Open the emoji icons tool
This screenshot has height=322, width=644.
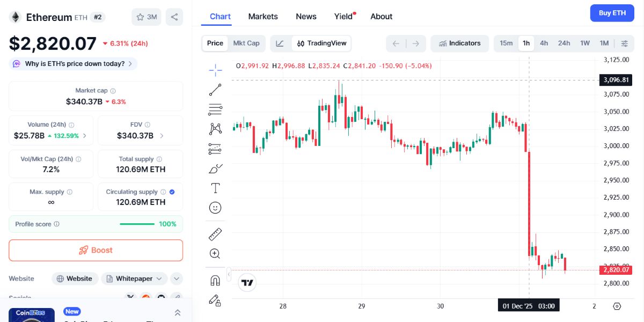(x=215, y=208)
